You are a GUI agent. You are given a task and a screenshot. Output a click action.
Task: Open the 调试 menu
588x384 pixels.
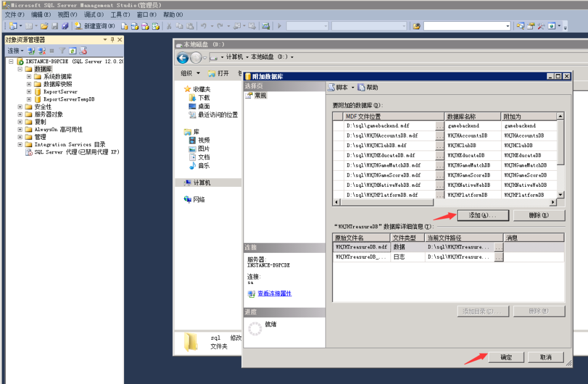click(x=94, y=14)
